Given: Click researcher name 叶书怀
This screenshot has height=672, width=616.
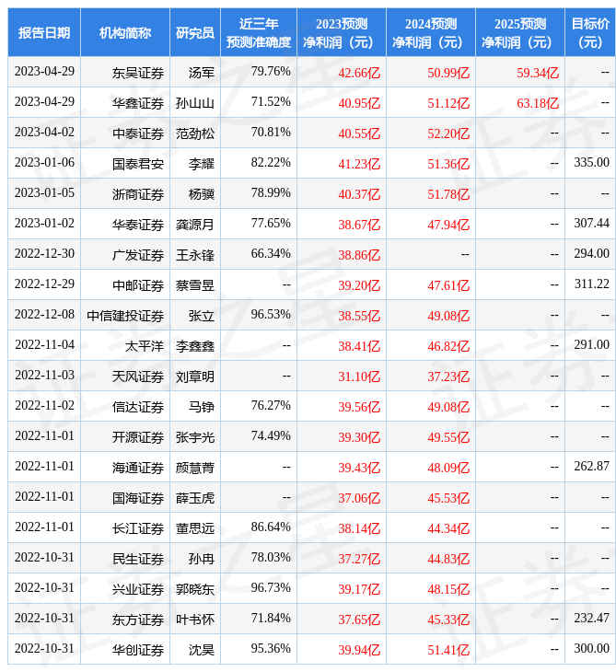Looking at the screenshot, I should (x=195, y=620).
